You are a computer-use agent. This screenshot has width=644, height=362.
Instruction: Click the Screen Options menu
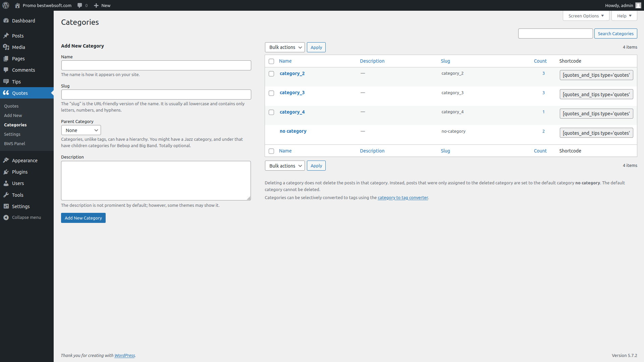click(x=587, y=15)
